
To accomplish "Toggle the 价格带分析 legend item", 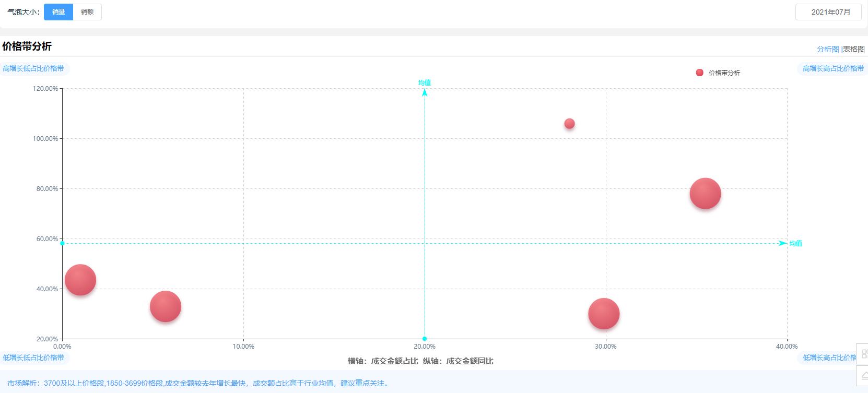I will coord(718,73).
